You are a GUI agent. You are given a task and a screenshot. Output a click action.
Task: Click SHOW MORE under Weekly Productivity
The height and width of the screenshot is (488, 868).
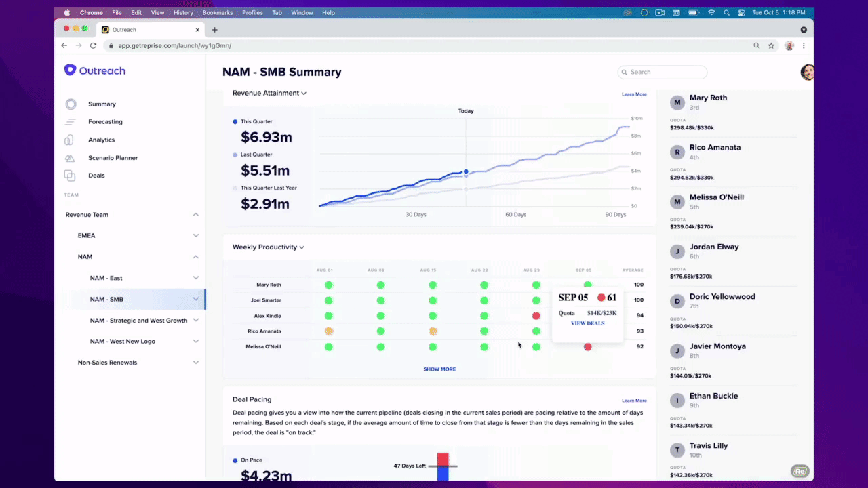(x=439, y=369)
